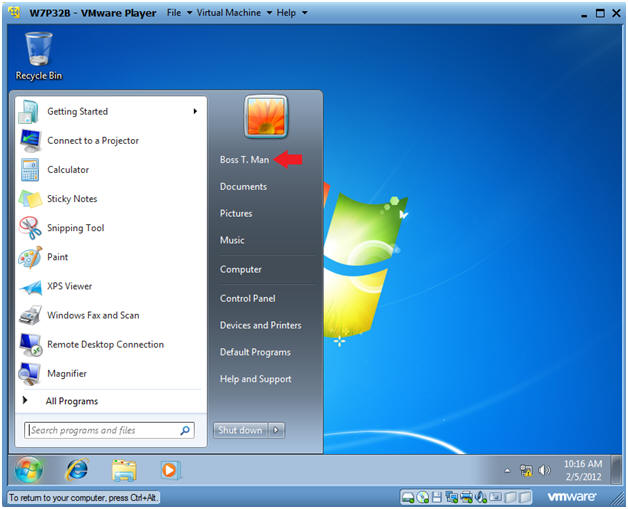Open Windows Media Player from the taskbar

(171, 470)
